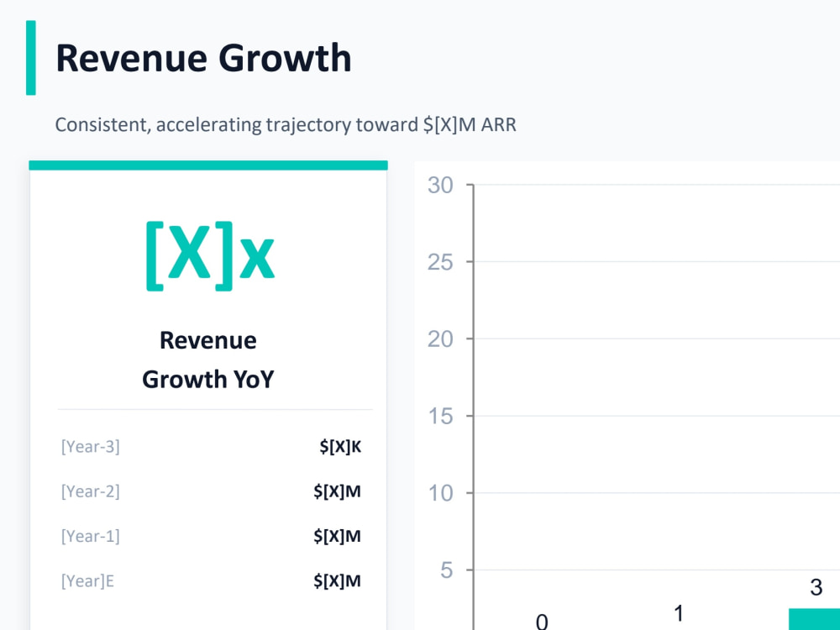This screenshot has width=840, height=630.
Task: Click the 30 axis label on chart
Action: [440, 186]
